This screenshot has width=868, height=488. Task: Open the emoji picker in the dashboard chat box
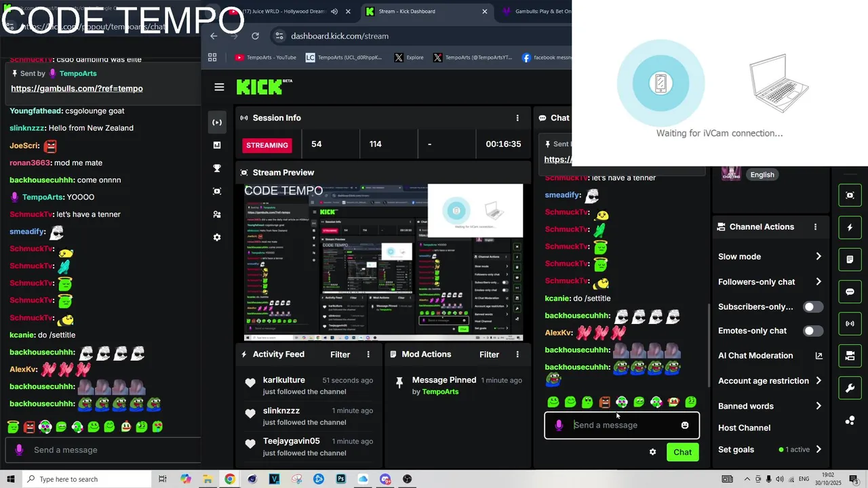click(x=685, y=425)
